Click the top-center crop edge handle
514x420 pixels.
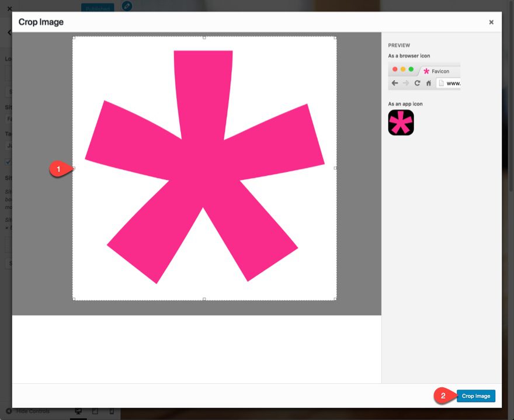pyautogui.click(x=204, y=37)
